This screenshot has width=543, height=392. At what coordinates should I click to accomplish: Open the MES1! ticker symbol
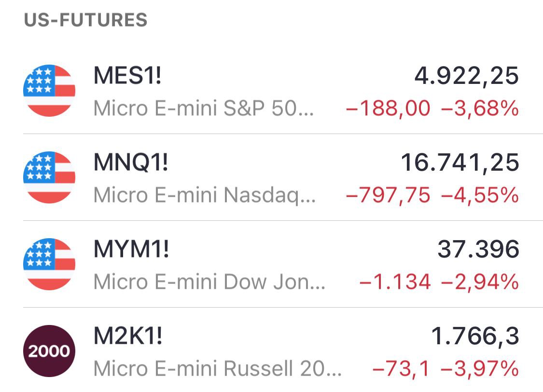pos(127,77)
